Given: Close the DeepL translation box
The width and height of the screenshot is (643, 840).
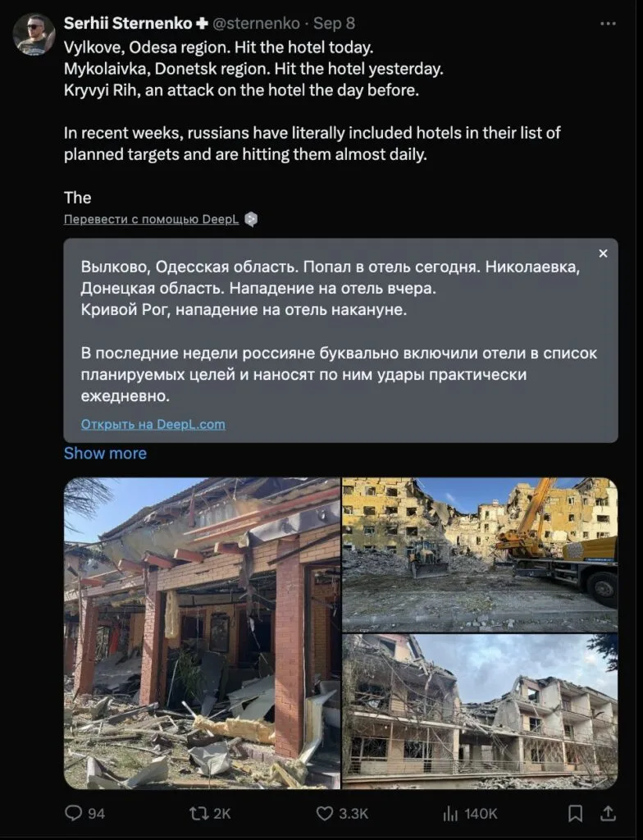Looking at the screenshot, I should (603, 253).
